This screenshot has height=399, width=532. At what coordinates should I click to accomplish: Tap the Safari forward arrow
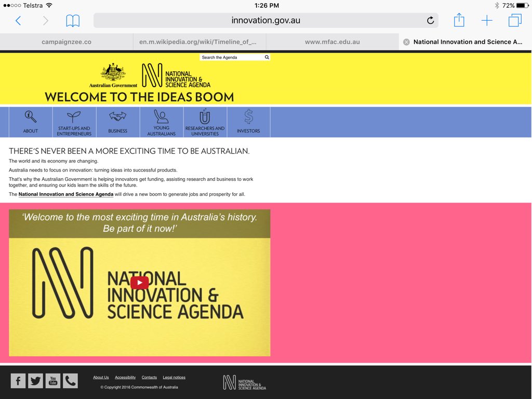(46, 21)
